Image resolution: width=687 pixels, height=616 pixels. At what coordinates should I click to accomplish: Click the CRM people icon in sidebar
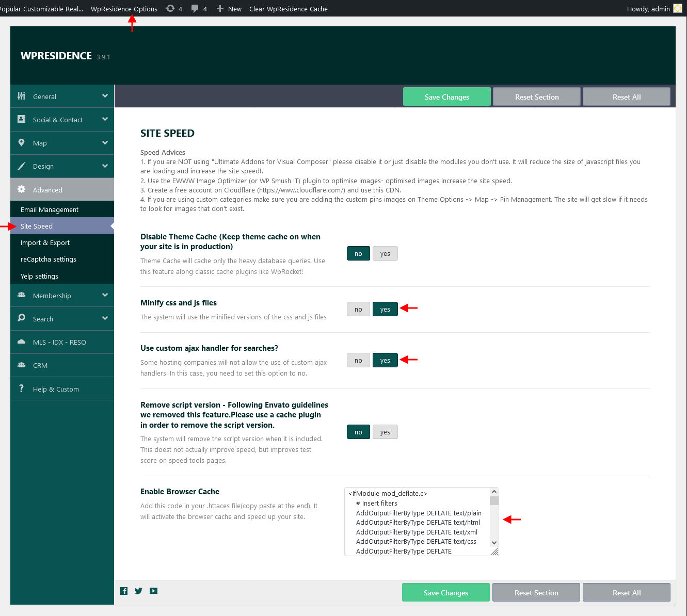click(x=21, y=365)
